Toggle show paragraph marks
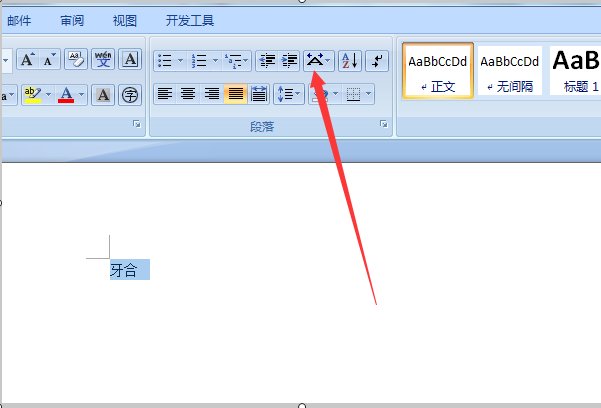Image resolution: width=601 pixels, height=408 pixels. 377,61
